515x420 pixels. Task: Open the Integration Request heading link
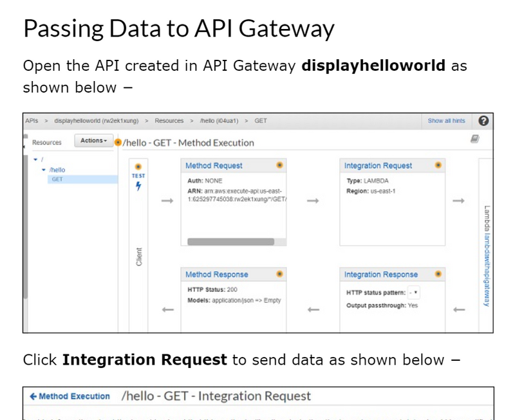point(378,165)
